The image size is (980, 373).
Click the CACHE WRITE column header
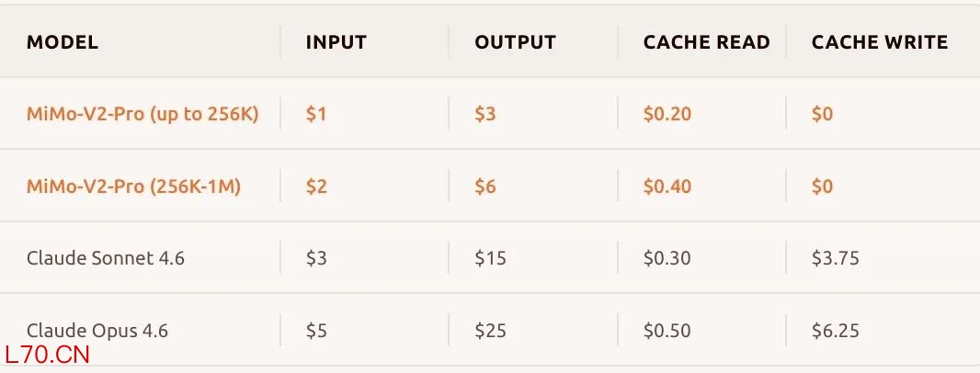tap(879, 42)
